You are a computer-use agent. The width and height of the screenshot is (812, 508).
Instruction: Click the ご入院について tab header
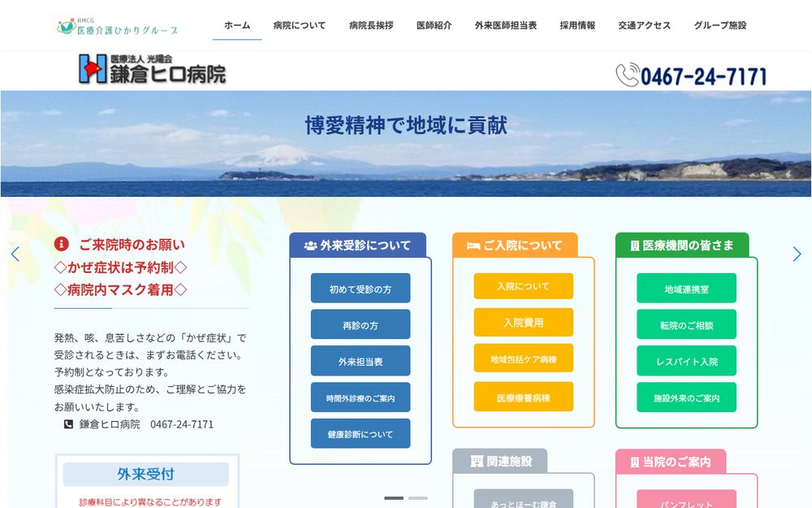[515, 245]
